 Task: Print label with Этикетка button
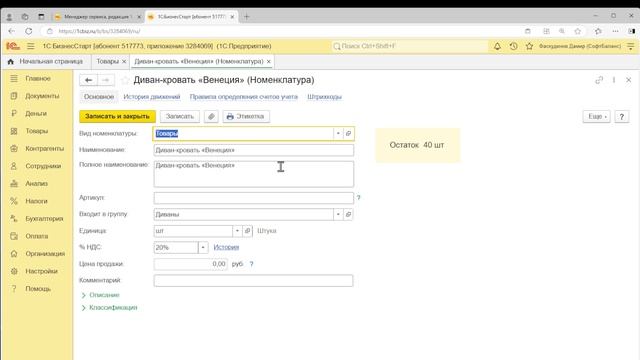coord(246,116)
